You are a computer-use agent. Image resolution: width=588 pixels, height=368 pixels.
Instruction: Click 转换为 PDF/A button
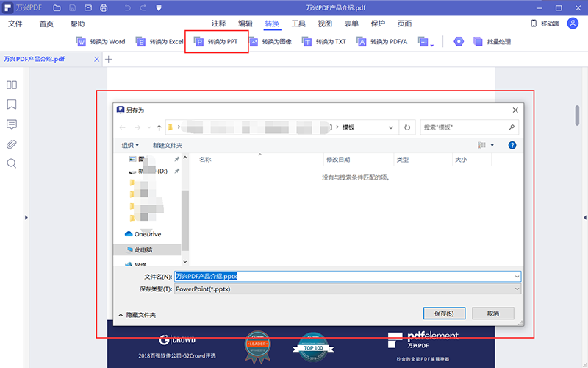381,42
